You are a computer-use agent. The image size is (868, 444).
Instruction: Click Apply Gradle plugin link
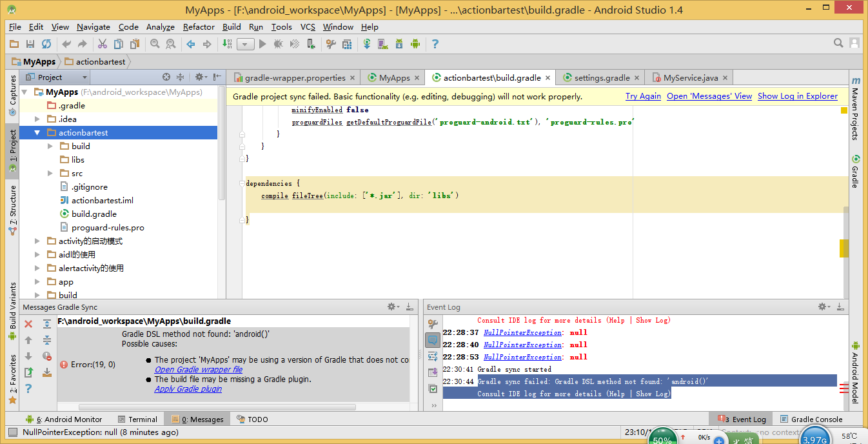pyautogui.click(x=188, y=389)
